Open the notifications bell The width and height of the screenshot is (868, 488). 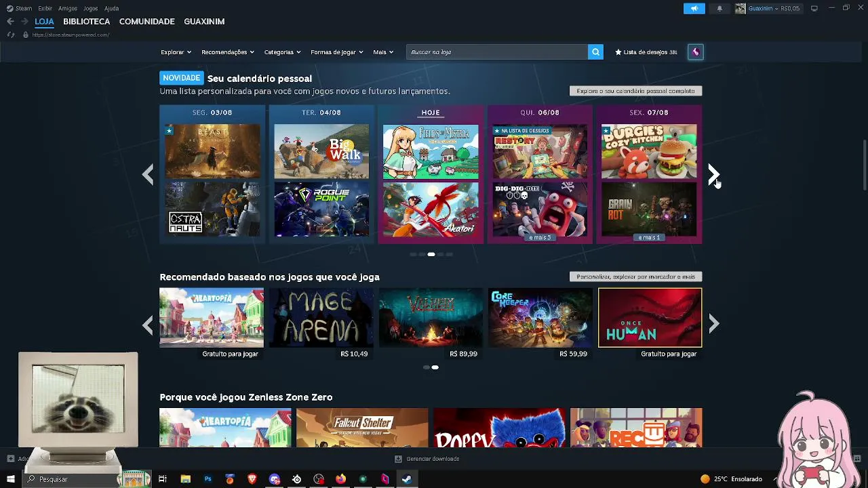tap(719, 8)
